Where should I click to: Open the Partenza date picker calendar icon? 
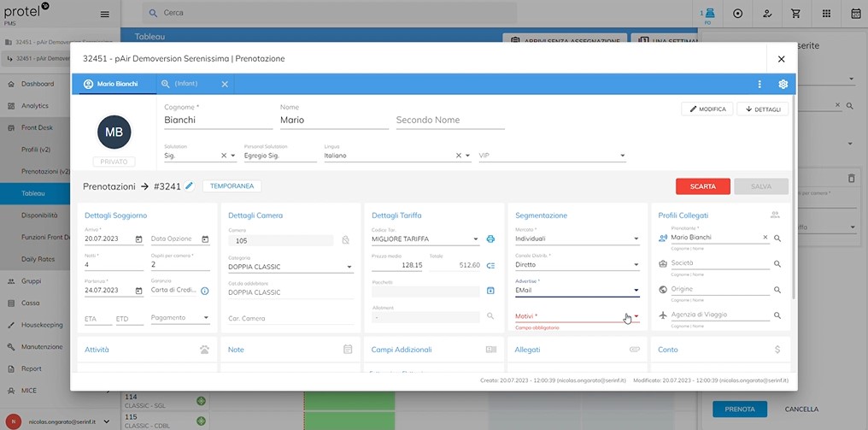pos(139,291)
